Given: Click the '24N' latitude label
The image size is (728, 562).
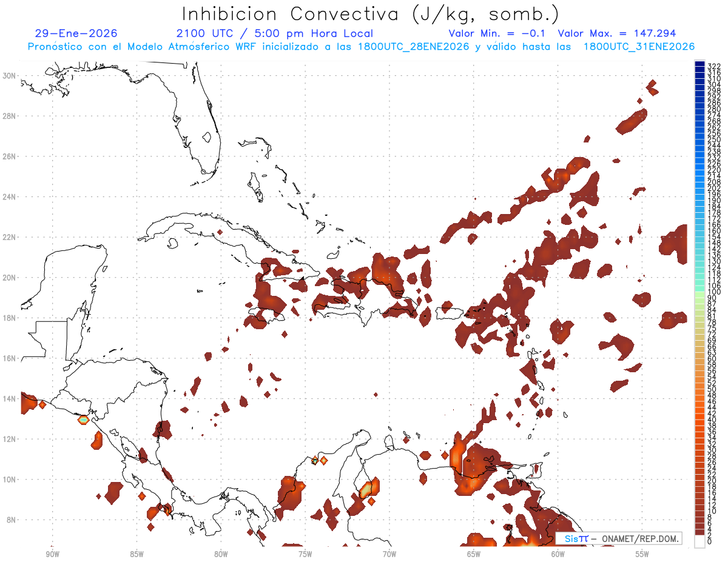Looking at the screenshot, I should pyautogui.click(x=9, y=196).
